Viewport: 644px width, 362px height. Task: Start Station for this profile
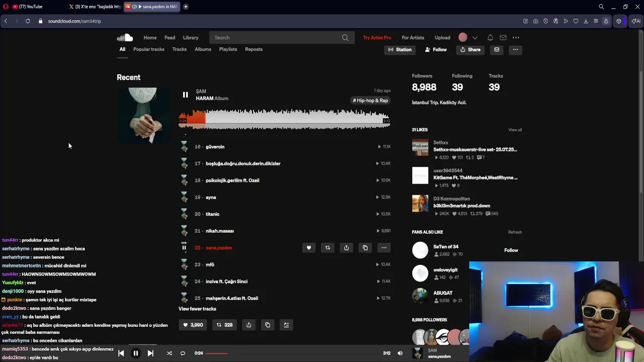[x=400, y=50]
